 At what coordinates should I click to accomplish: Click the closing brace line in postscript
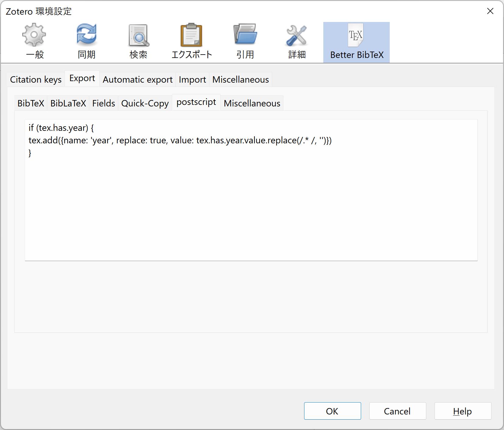click(30, 153)
